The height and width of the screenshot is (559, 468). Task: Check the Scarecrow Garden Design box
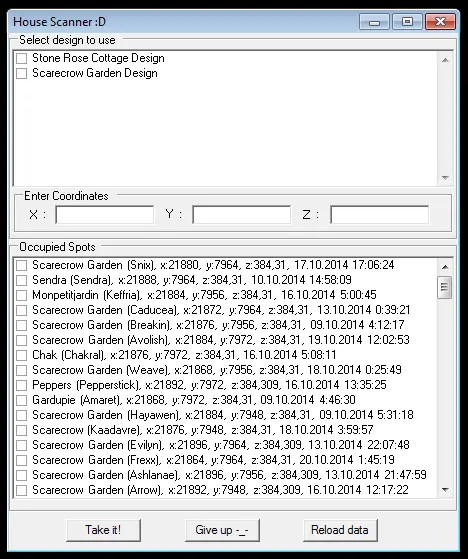tap(22, 73)
